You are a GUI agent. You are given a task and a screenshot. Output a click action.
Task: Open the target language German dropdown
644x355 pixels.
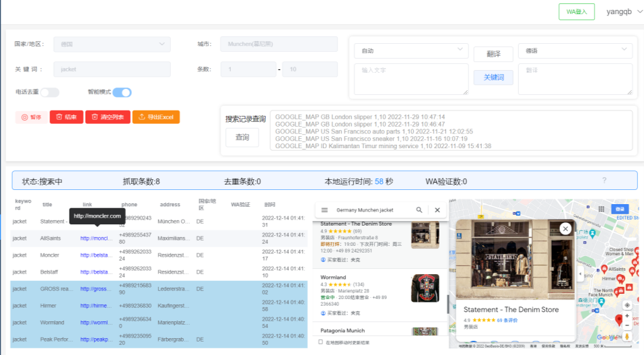pyautogui.click(x=575, y=51)
